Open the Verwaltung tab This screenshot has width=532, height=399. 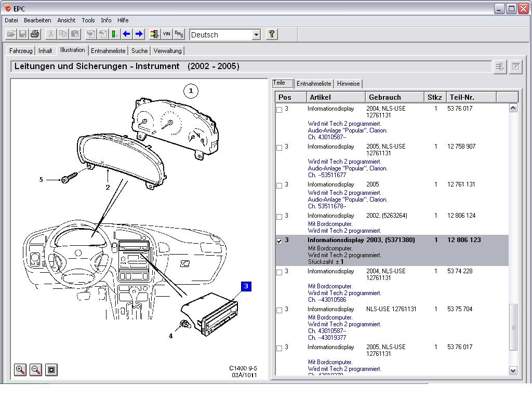[x=167, y=51]
